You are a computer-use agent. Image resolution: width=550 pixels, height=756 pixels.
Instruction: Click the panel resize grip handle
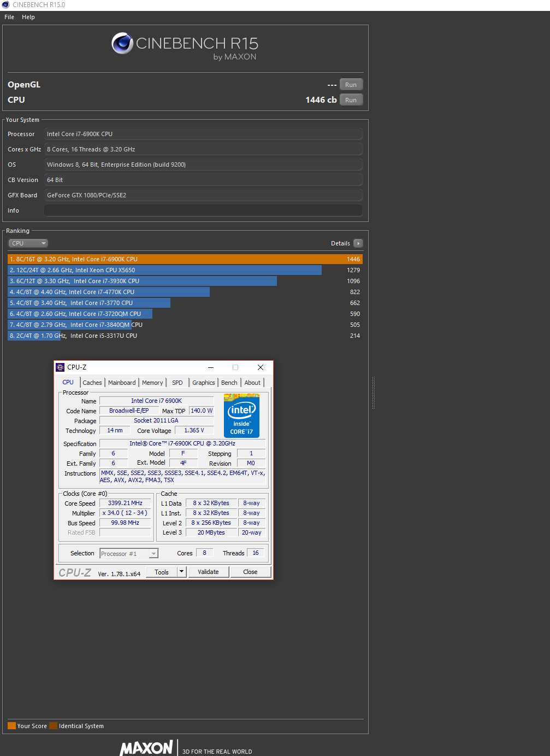tap(374, 392)
